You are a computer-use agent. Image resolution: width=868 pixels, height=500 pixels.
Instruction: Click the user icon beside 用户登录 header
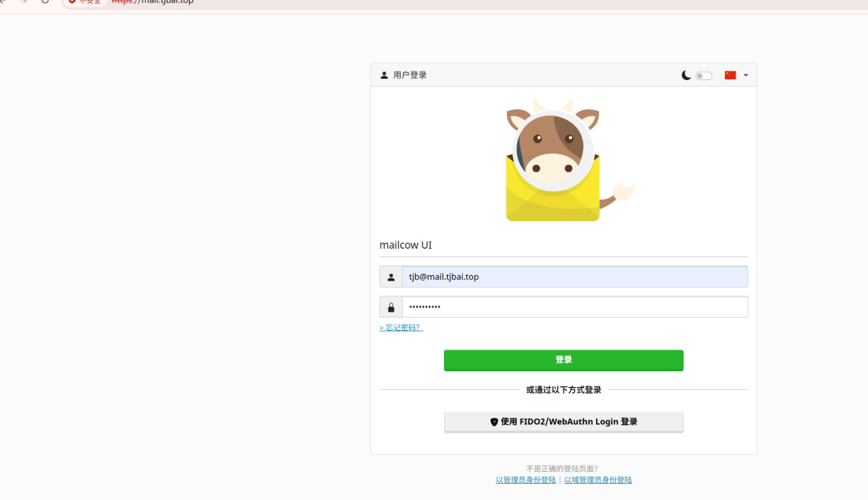(x=384, y=74)
